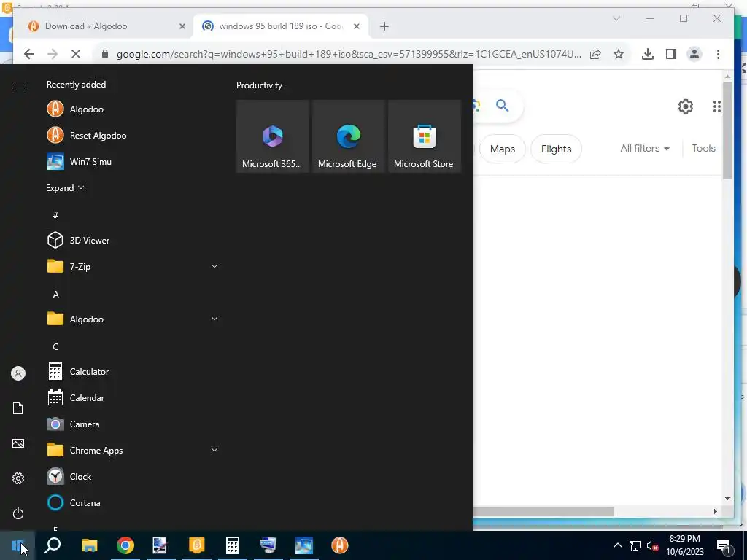Share this page from address bar
This screenshot has height=560, width=747.
(x=595, y=54)
